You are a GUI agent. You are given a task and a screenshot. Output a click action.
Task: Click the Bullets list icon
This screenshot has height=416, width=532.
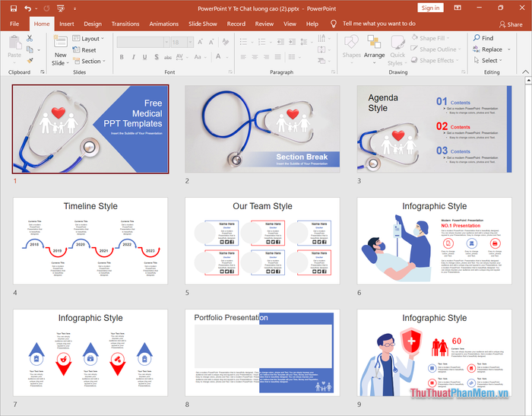click(x=244, y=42)
